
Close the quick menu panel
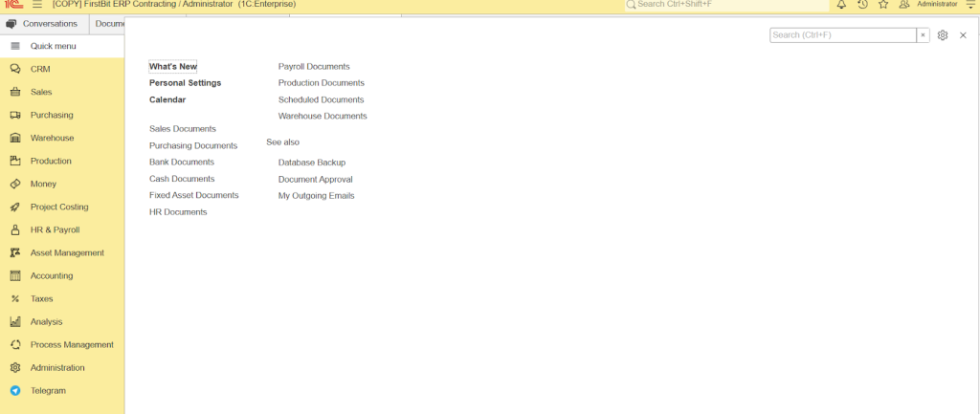pyautogui.click(x=963, y=35)
